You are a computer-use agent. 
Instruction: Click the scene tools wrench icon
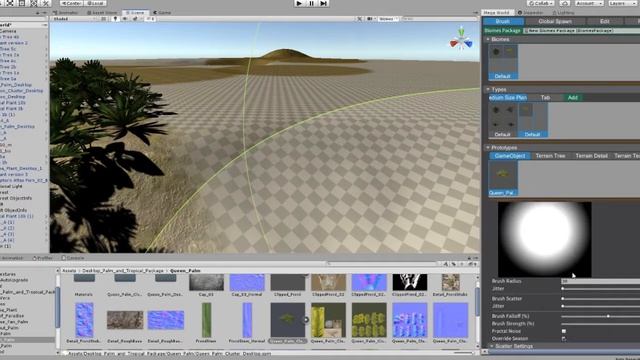(x=359, y=19)
